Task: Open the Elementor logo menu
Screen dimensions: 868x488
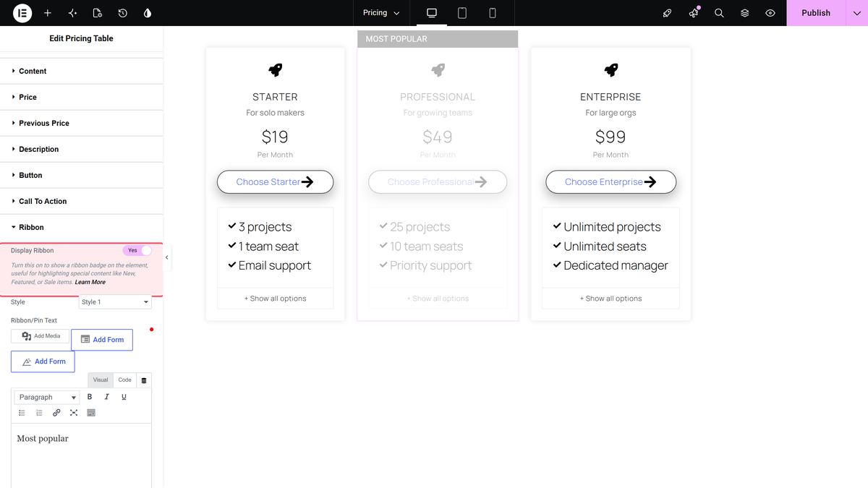Action: click(22, 13)
